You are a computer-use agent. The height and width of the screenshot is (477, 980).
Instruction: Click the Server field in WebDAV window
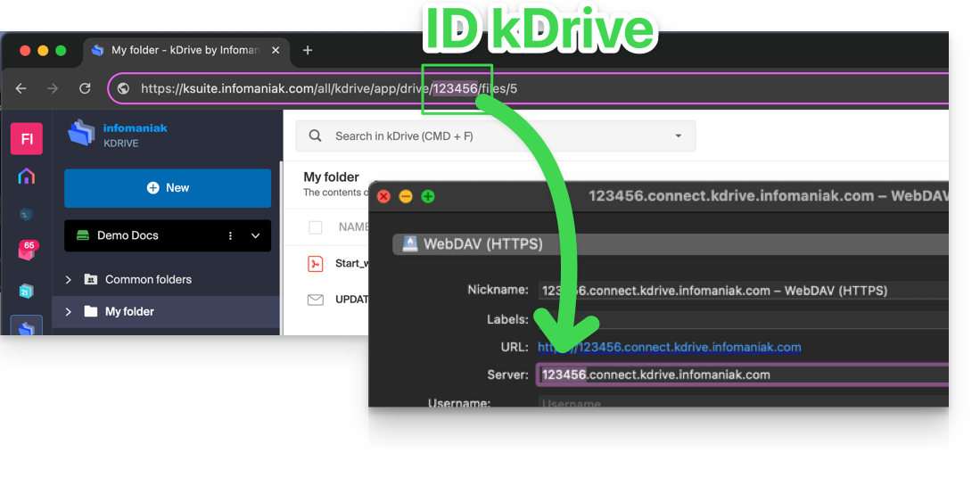(x=743, y=375)
